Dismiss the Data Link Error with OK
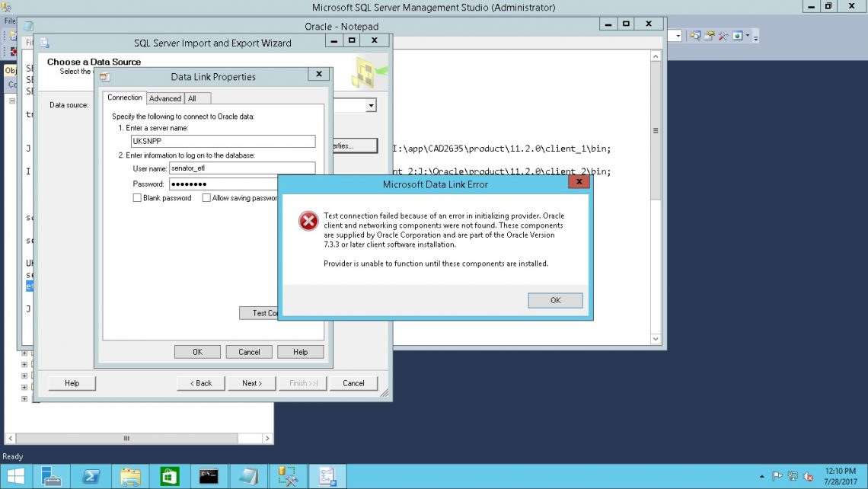The image size is (868, 489). (x=554, y=299)
